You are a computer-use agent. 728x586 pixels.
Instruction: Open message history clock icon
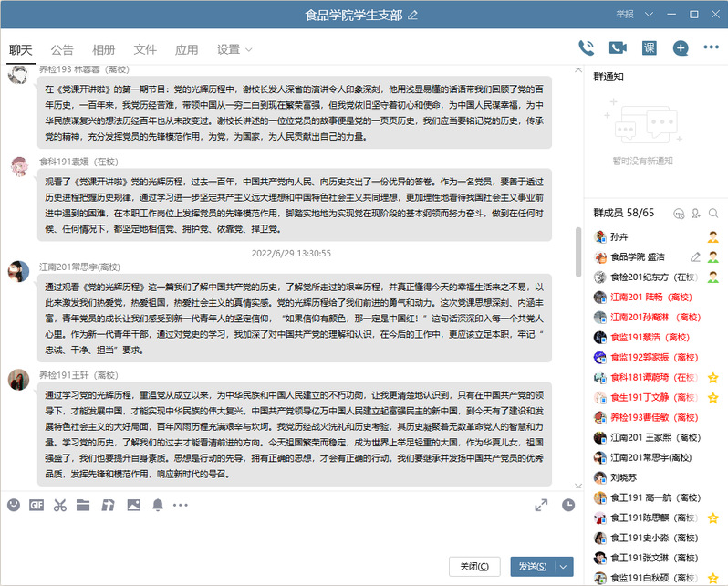coord(568,505)
